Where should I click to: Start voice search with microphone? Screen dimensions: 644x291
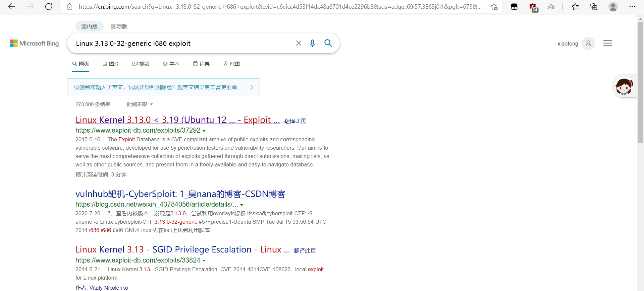[x=312, y=43]
